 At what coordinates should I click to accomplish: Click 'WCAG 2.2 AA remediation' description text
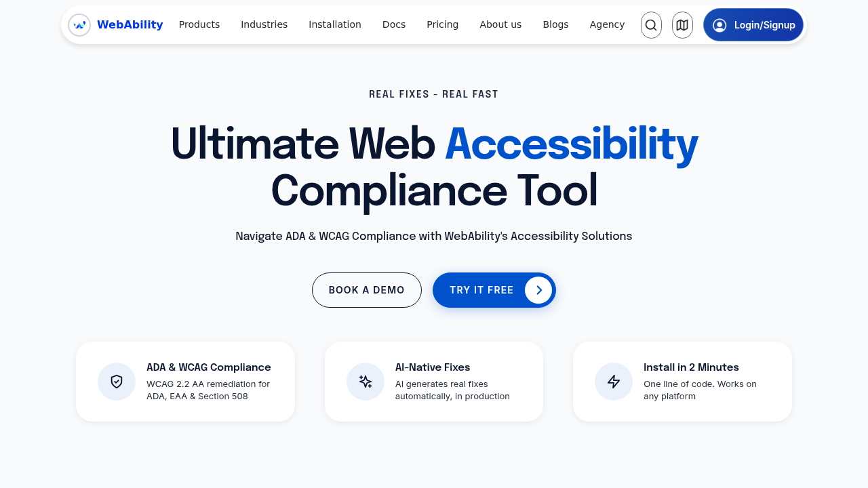click(x=208, y=390)
